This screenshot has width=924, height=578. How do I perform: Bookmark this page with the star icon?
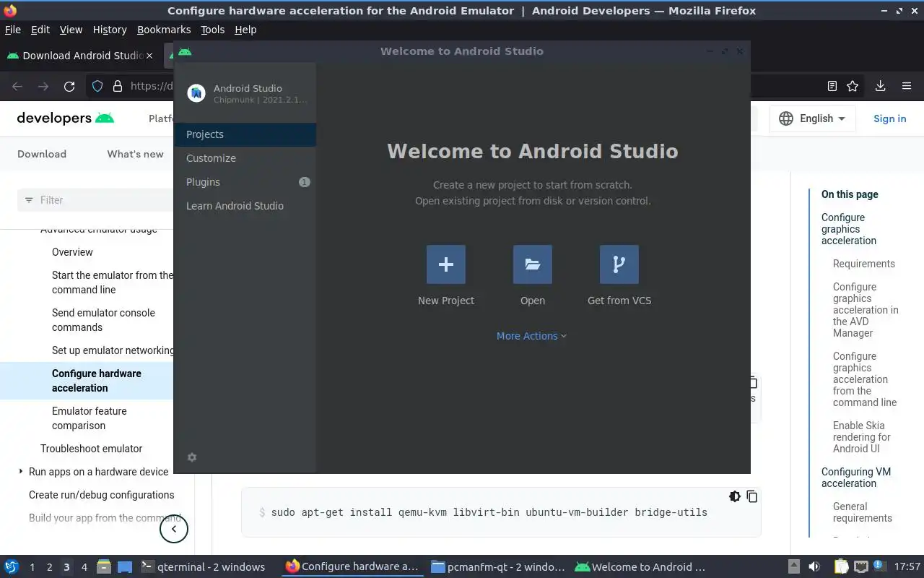[853, 86]
